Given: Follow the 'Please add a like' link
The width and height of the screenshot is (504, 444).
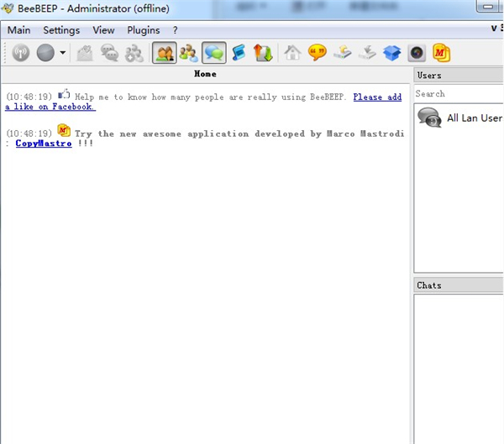Looking at the screenshot, I should pyautogui.click(x=377, y=97).
